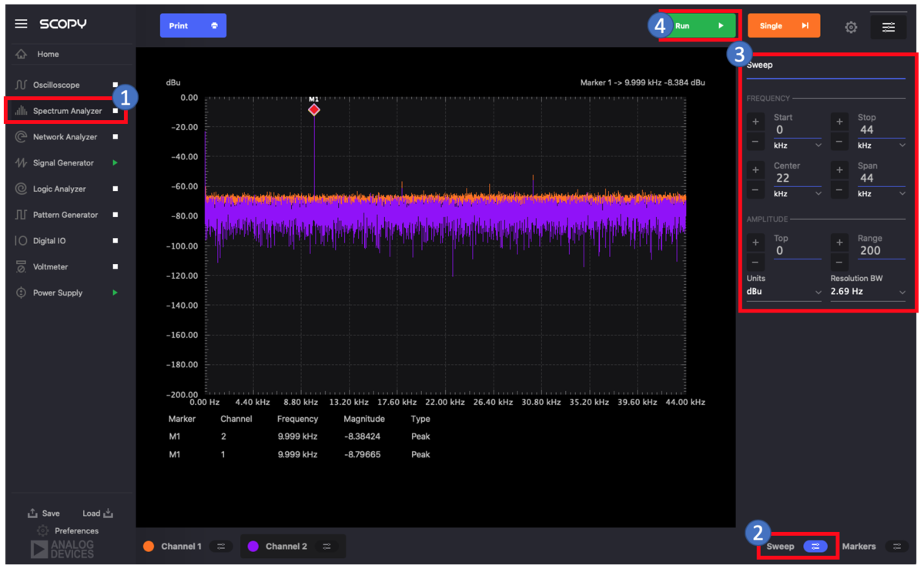The width and height of the screenshot is (924, 572).
Task: Open Channel 2 settings icon
Action: click(x=326, y=547)
